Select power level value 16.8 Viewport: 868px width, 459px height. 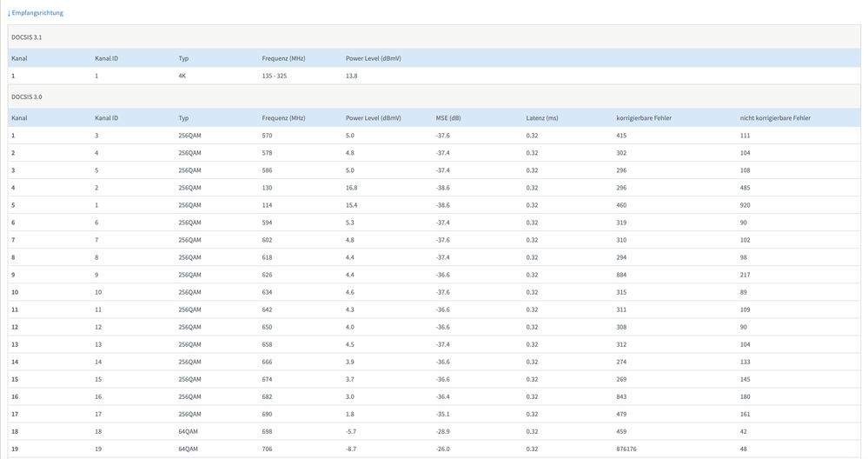click(352, 188)
